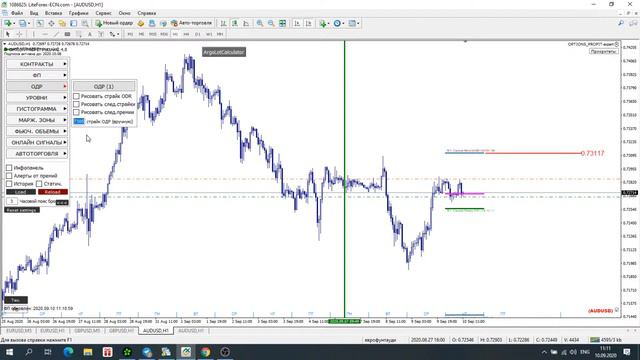Viewport: 640px width, 360px height.
Task: Expand the ГИСТОГРАММА panel section
Action: pos(37,109)
